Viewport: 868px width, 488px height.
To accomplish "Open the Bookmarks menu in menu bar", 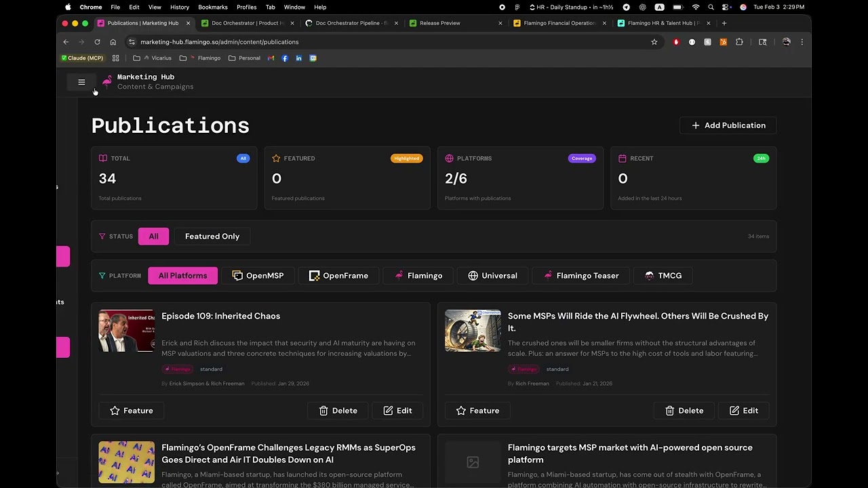I will pyautogui.click(x=213, y=7).
